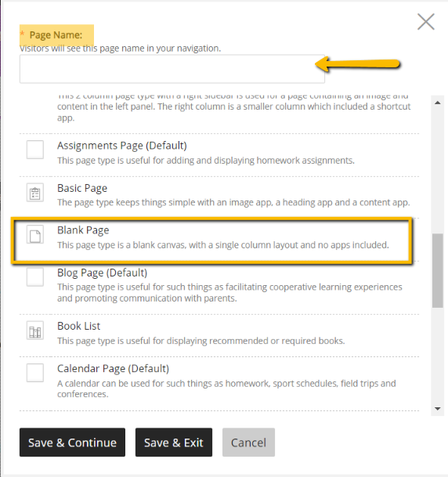
Task: Pick the Assignments Page empty thumbnail box
Action: 35,150
